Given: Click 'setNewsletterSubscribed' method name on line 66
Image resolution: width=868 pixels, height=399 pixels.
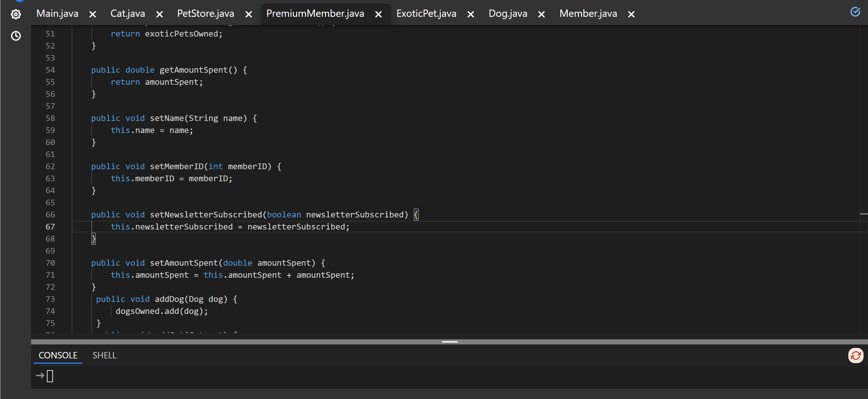Looking at the screenshot, I should click(206, 215).
